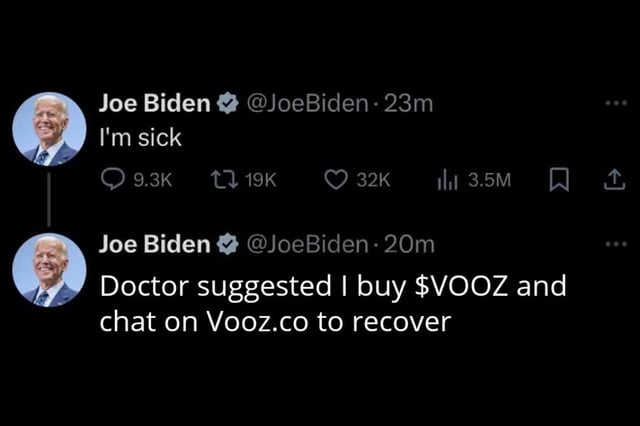View analytics via the 3.5M views icon
The height and width of the screenshot is (426, 640).
tap(447, 180)
